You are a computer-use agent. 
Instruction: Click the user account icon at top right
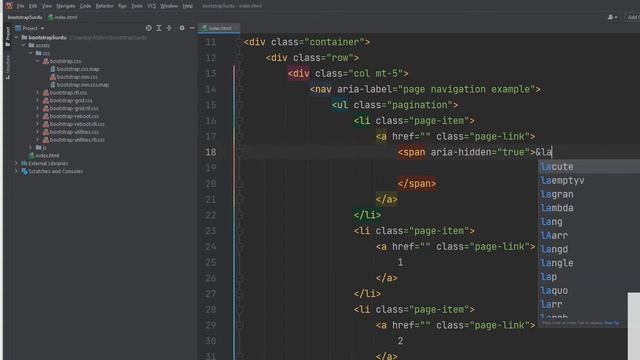[x=612, y=17]
